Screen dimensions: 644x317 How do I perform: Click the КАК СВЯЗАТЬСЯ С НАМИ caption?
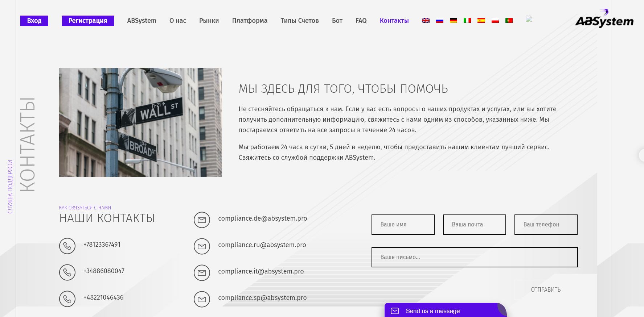(85, 208)
